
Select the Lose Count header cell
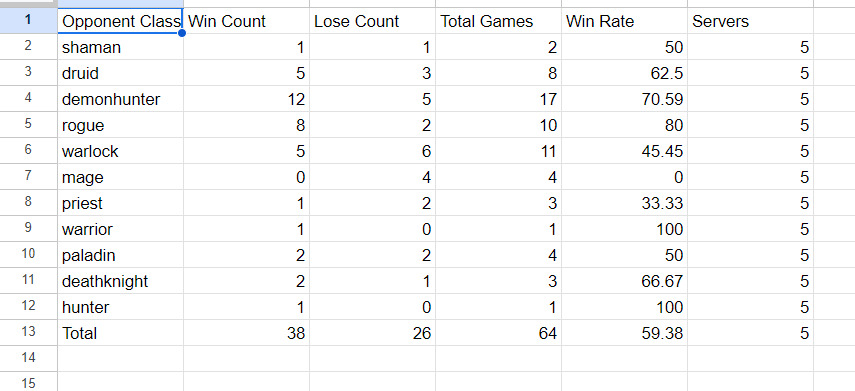(x=372, y=21)
